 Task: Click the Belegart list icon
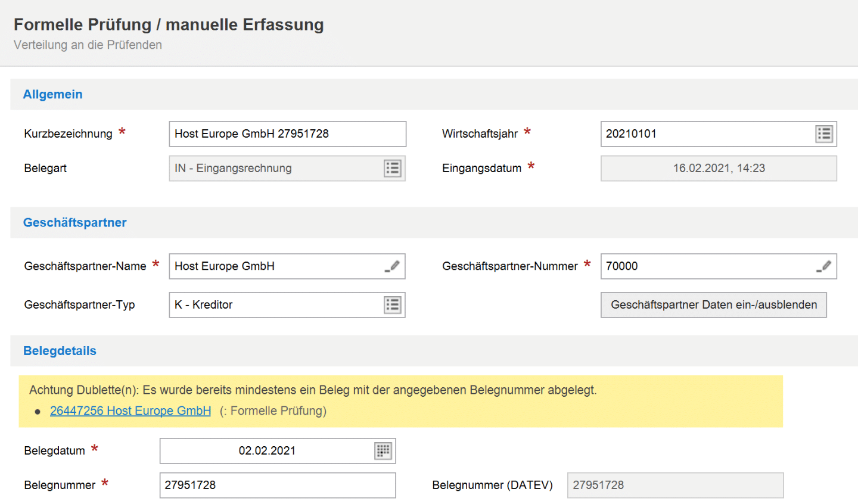pyautogui.click(x=392, y=169)
